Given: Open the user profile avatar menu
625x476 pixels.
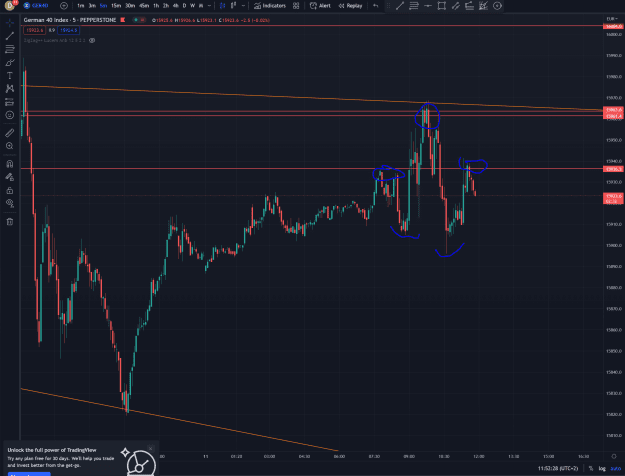Looking at the screenshot, I should point(10,6).
